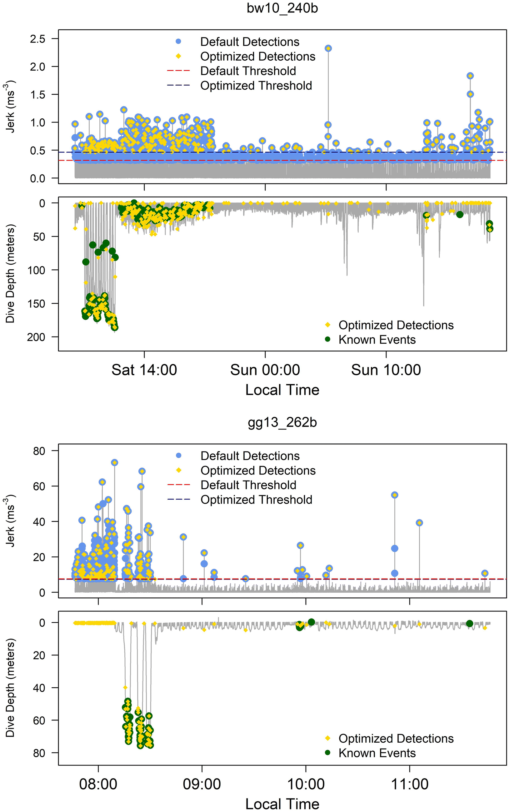Click the '08:00' time axis label
Viewport: 509px width, 812px height.
tap(98, 784)
